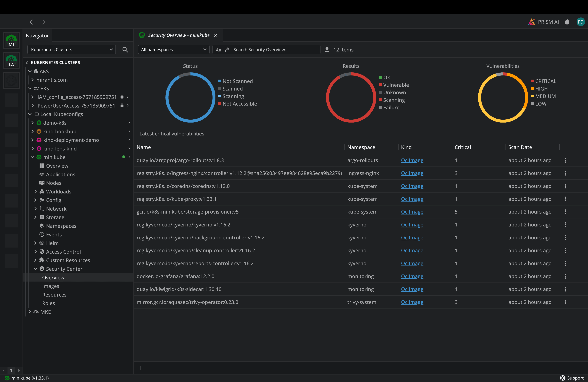Click the Search Security Overview field

[x=274, y=50]
